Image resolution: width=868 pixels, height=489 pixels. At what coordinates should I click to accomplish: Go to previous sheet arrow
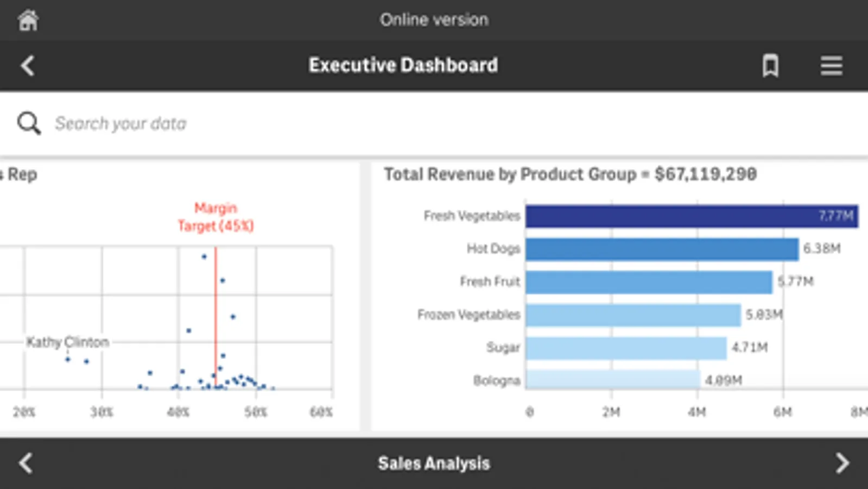pyautogui.click(x=26, y=463)
